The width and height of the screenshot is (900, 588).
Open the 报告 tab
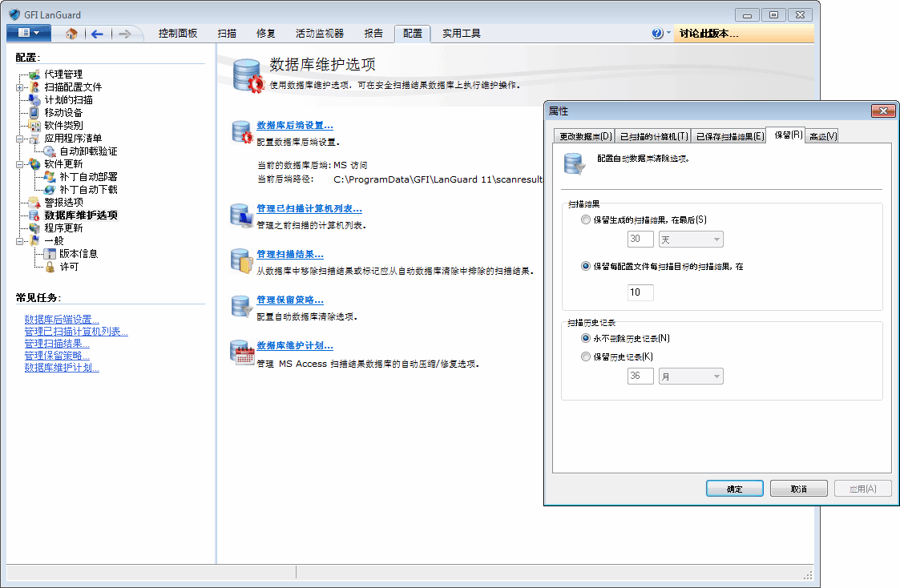(373, 34)
